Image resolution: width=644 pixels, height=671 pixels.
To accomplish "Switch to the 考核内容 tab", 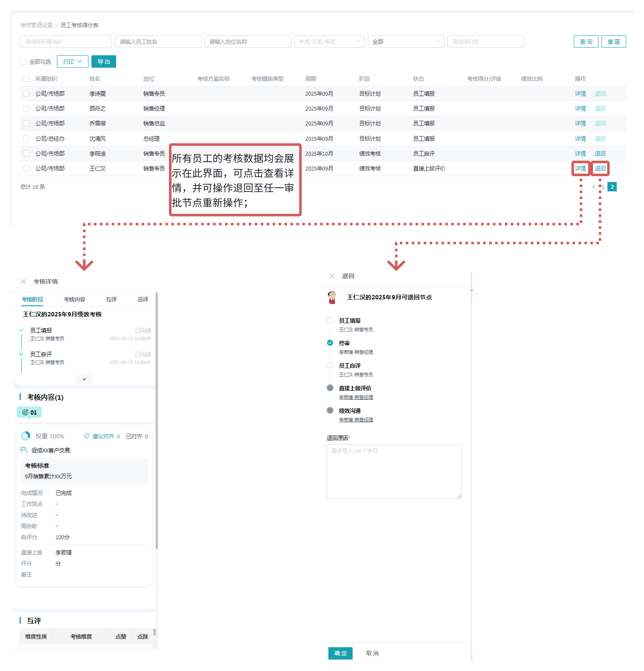I will pos(74,299).
